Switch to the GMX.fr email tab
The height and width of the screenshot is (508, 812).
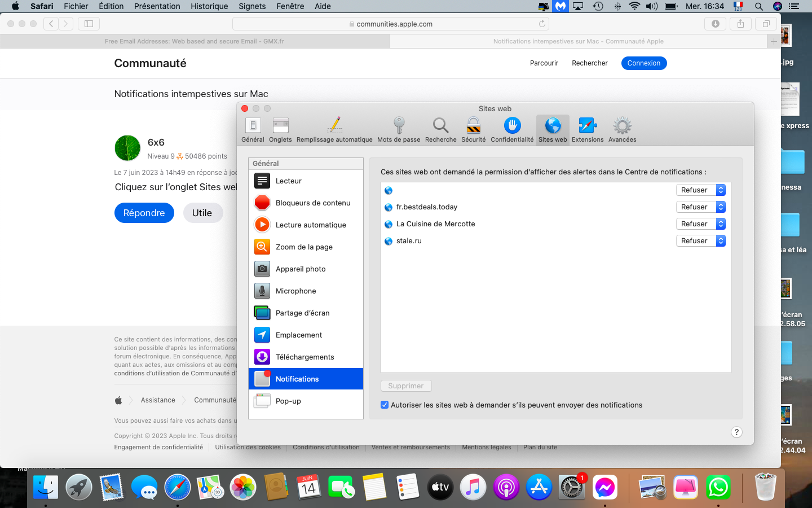pyautogui.click(x=195, y=41)
